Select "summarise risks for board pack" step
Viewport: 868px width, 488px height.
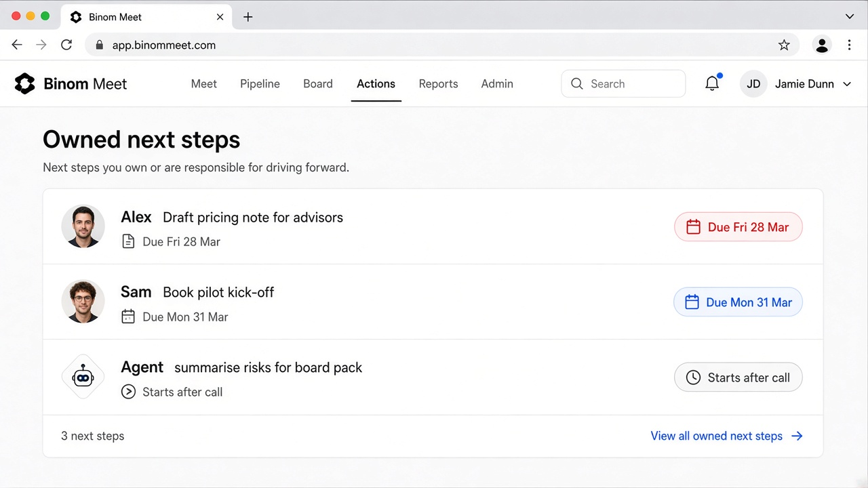[x=268, y=368]
